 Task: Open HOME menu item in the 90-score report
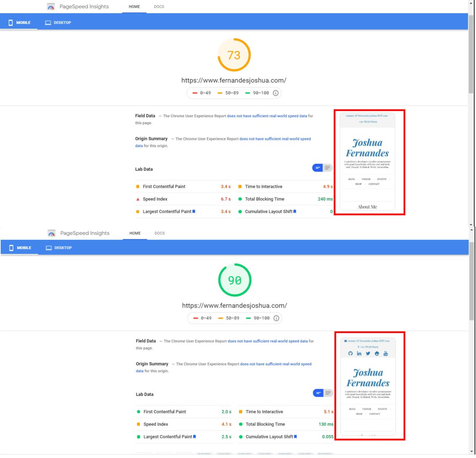[135, 233]
